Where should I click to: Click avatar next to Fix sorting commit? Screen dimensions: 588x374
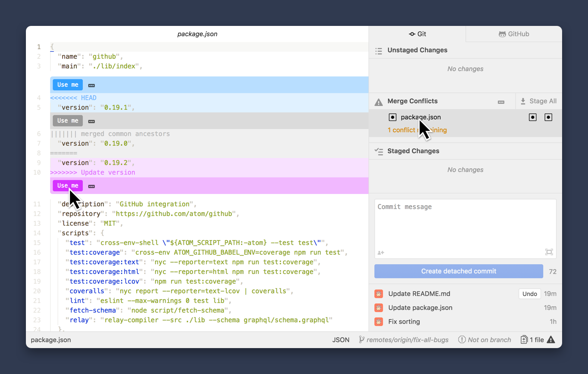[379, 322]
